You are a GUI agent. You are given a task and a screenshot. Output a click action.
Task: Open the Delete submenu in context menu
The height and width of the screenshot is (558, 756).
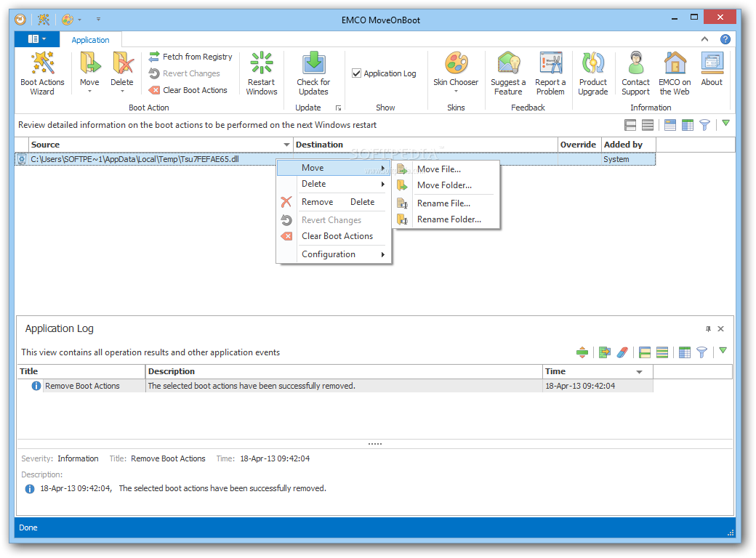point(334,184)
